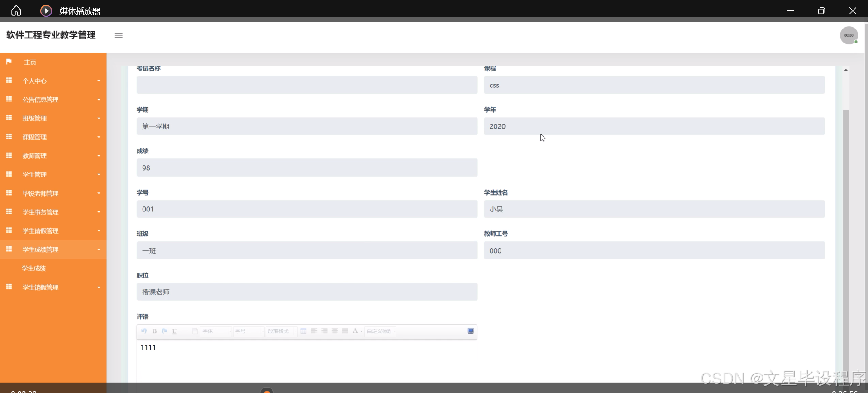The width and height of the screenshot is (868, 393).
Task: Expand the 个人中心 menu arrow
Action: (x=99, y=81)
